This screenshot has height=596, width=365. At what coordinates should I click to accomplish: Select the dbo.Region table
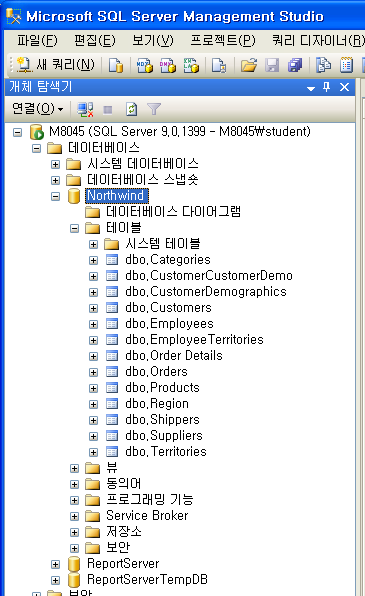pos(157,403)
